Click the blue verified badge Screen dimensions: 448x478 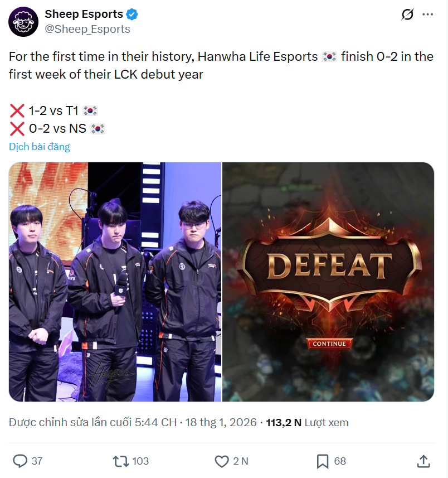coord(132,15)
